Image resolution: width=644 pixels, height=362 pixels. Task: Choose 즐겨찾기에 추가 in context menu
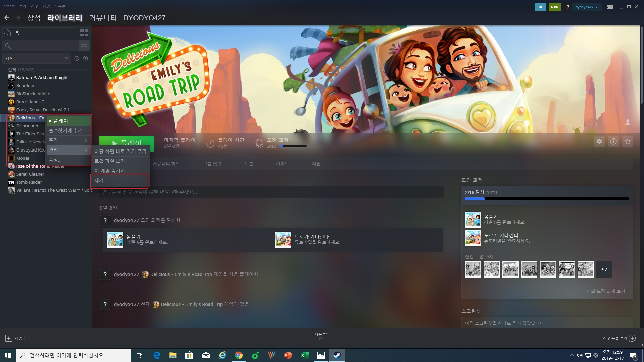tap(68, 130)
